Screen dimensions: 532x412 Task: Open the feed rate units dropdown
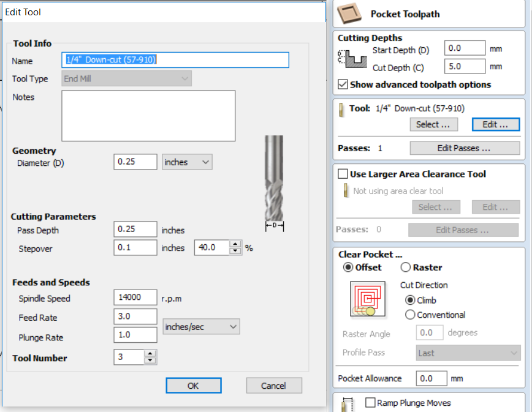[201, 327]
